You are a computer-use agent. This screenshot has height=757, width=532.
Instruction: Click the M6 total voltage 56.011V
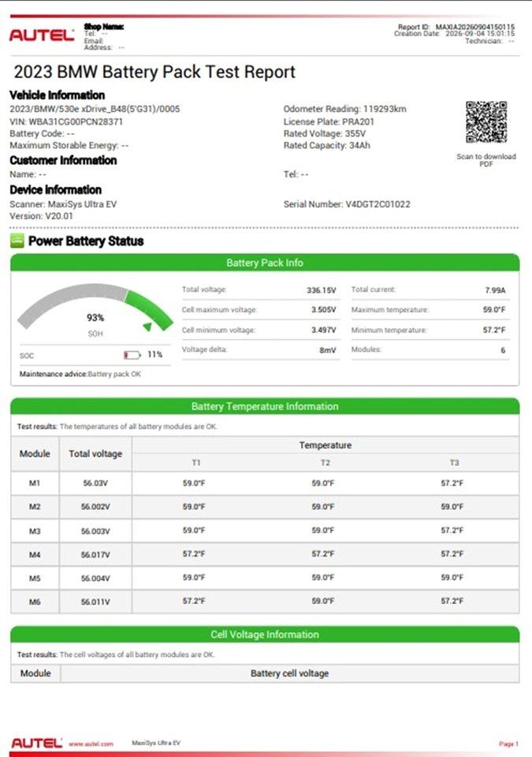click(x=95, y=602)
